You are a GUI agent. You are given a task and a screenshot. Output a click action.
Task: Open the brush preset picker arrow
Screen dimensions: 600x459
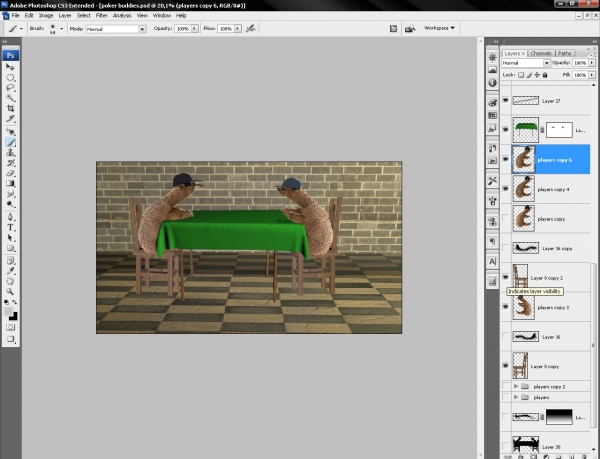pyautogui.click(x=61, y=29)
